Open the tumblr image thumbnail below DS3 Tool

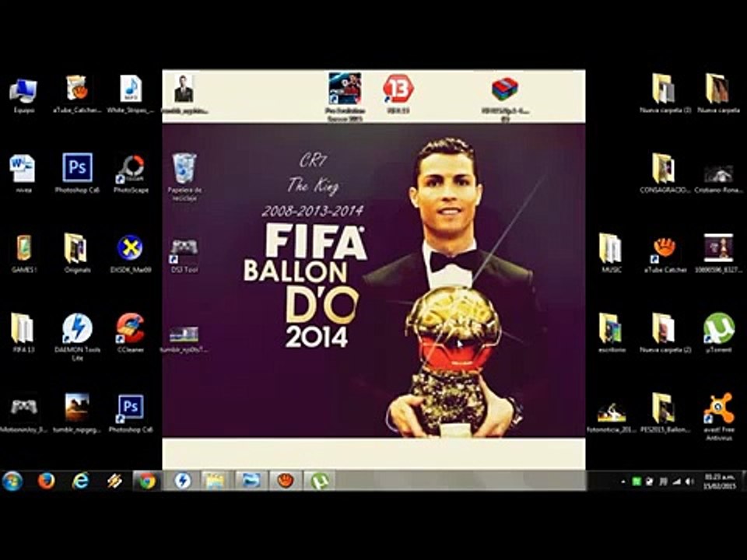tap(184, 334)
